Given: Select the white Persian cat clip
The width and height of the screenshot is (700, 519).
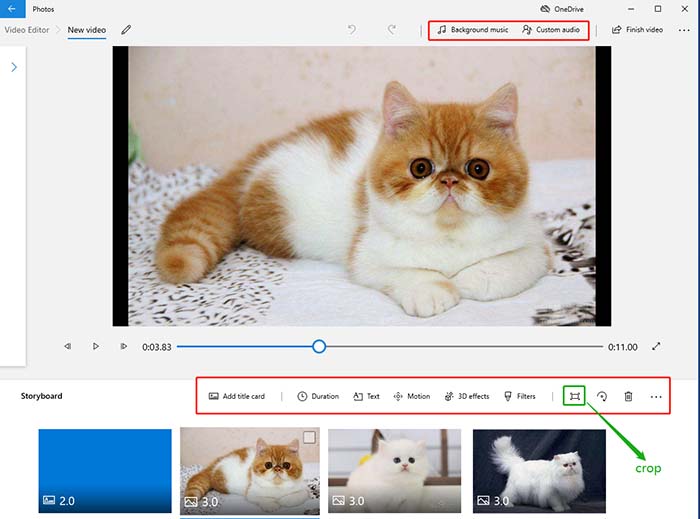Looking at the screenshot, I should click(x=539, y=471).
